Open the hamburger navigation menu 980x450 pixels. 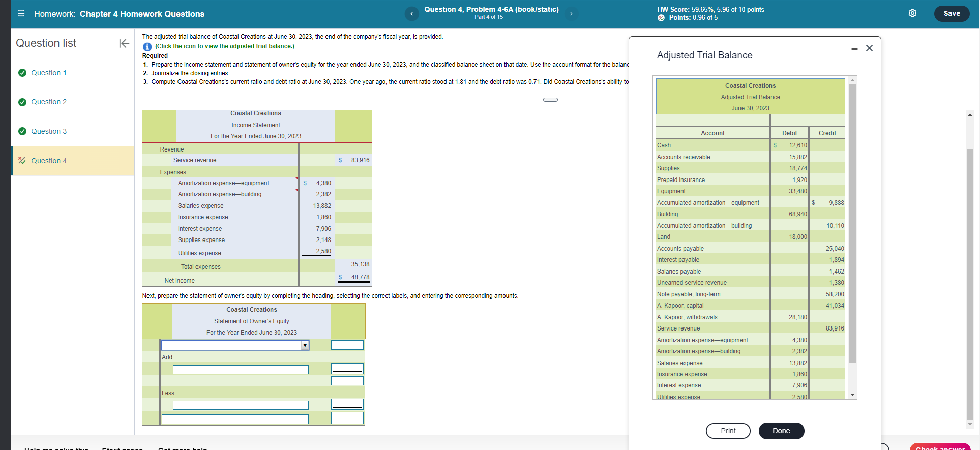pos(21,14)
